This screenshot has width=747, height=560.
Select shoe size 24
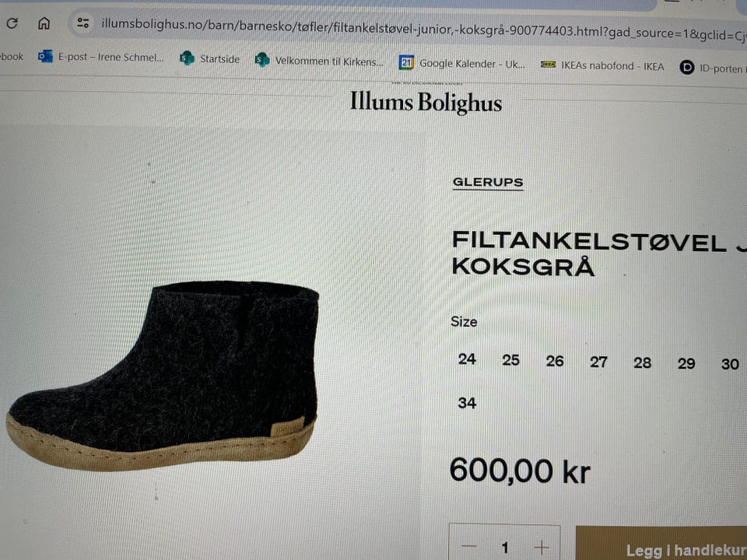pyautogui.click(x=467, y=359)
